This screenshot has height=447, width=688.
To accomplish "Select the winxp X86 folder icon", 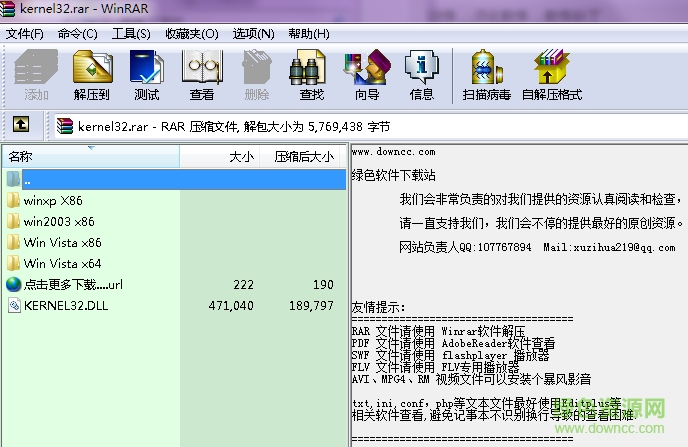I will tap(13, 200).
